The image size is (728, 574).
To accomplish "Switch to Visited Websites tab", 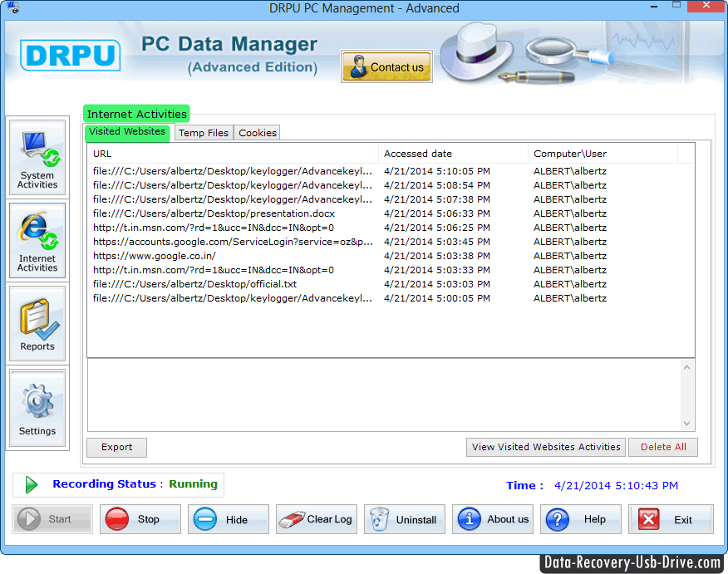I will click(x=127, y=132).
